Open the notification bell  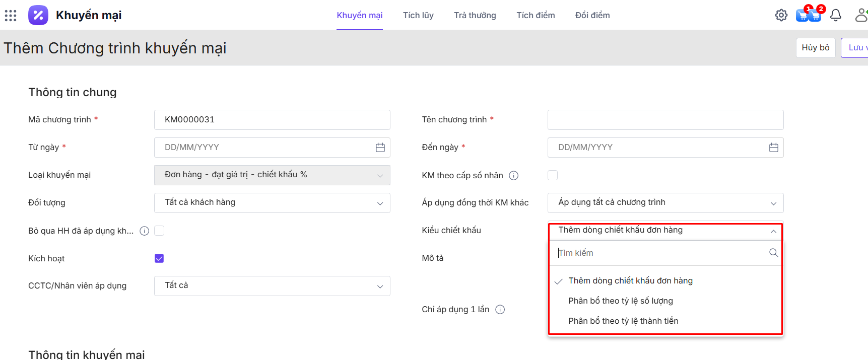(x=835, y=15)
